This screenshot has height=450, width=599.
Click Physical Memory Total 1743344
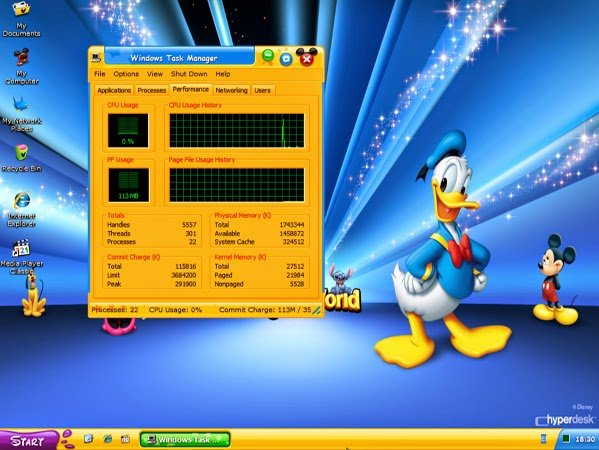[291, 225]
